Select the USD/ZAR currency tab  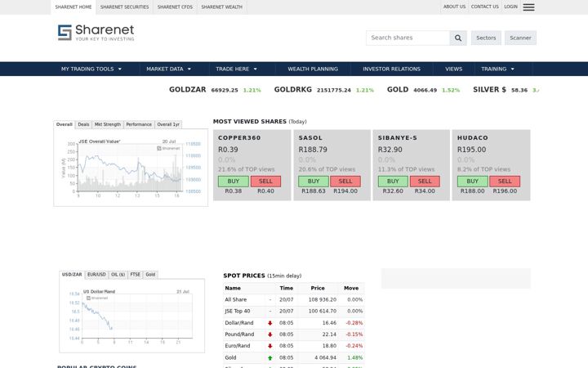pos(72,275)
